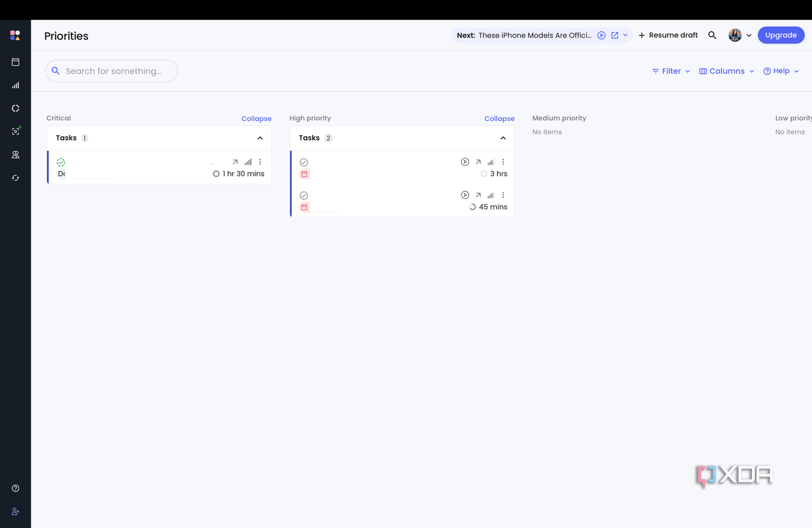
Task: Collapse Tasks group in High priority column
Action: pos(503,138)
